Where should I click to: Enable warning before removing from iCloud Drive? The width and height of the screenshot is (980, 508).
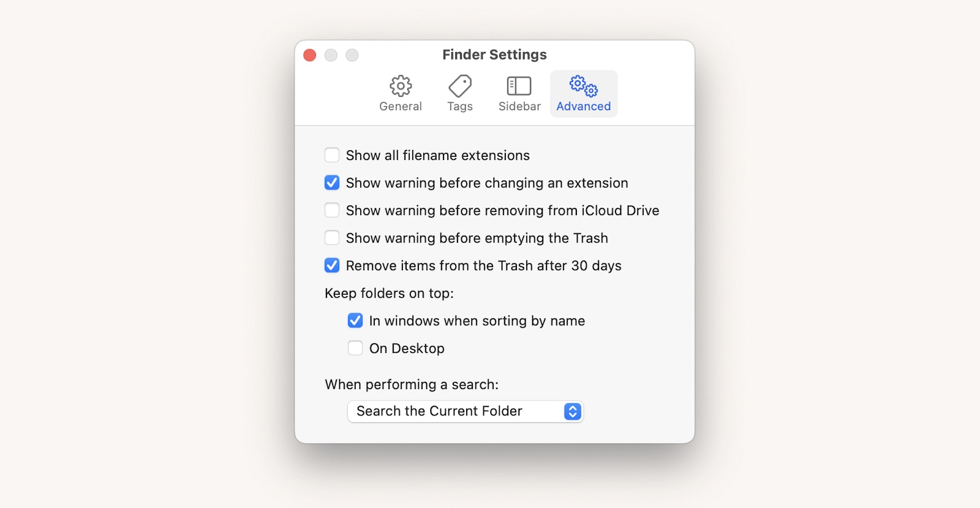[332, 210]
